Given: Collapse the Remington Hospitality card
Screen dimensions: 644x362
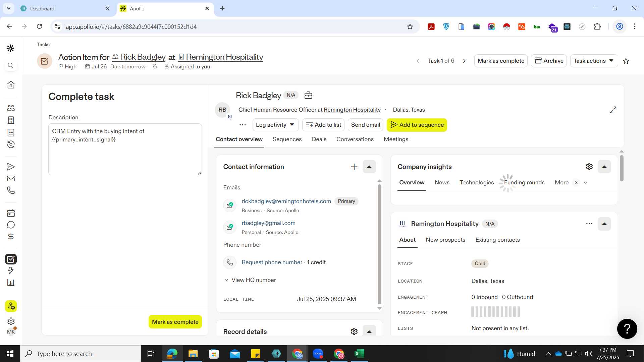Looking at the screenshot, I should tap(604, 224).
